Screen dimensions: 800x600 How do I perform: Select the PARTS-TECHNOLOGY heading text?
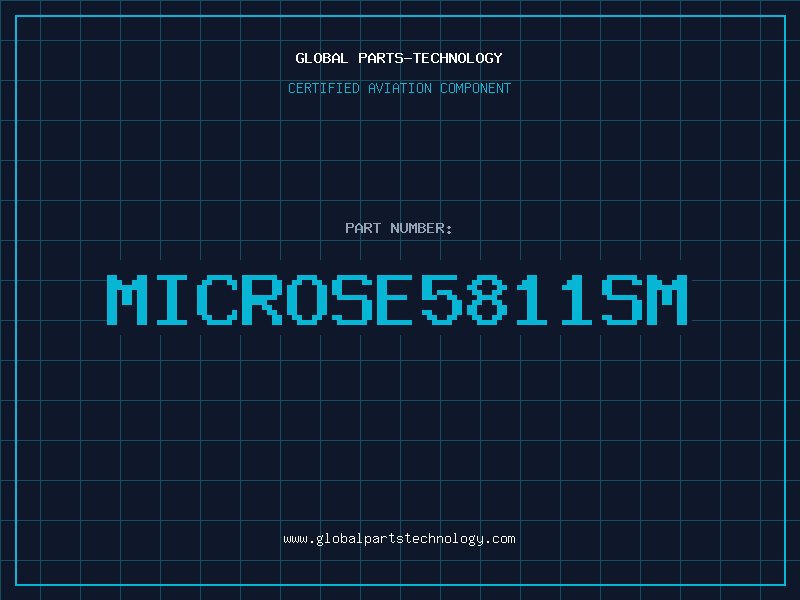430,58
